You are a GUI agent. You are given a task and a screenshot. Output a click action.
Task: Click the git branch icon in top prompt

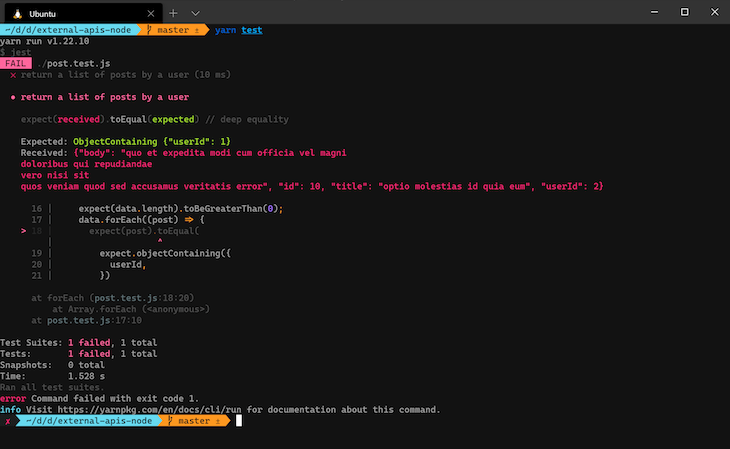coord(149,30)
